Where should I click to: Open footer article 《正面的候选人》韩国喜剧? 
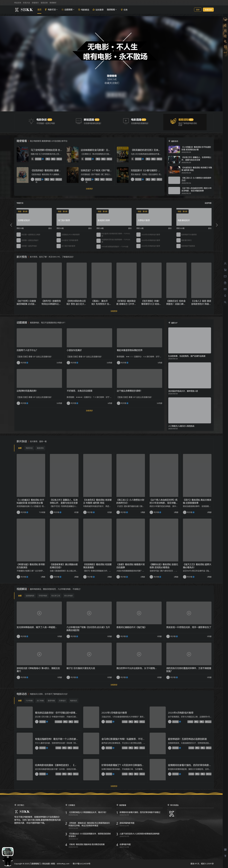coord(87,812)
